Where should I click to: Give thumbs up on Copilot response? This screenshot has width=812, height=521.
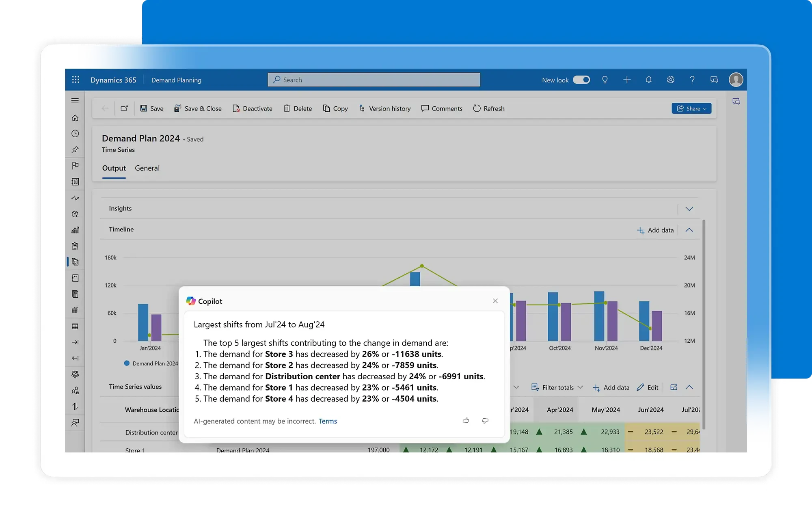point(466,421)
